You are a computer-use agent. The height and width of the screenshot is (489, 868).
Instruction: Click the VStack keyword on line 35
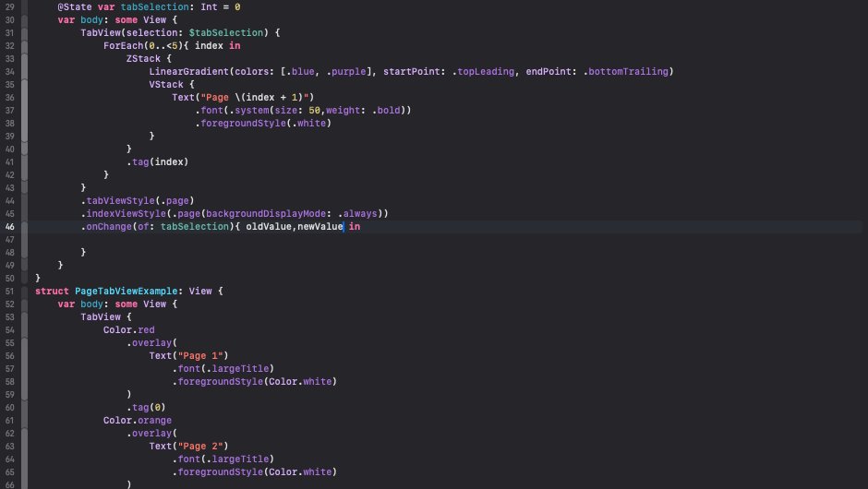[x=166, y=85]
